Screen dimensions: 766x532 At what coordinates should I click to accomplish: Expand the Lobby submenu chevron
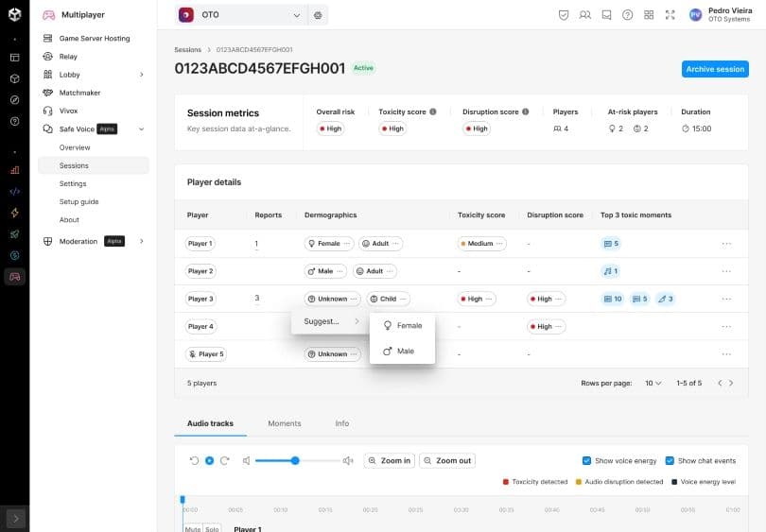point(142,75)
